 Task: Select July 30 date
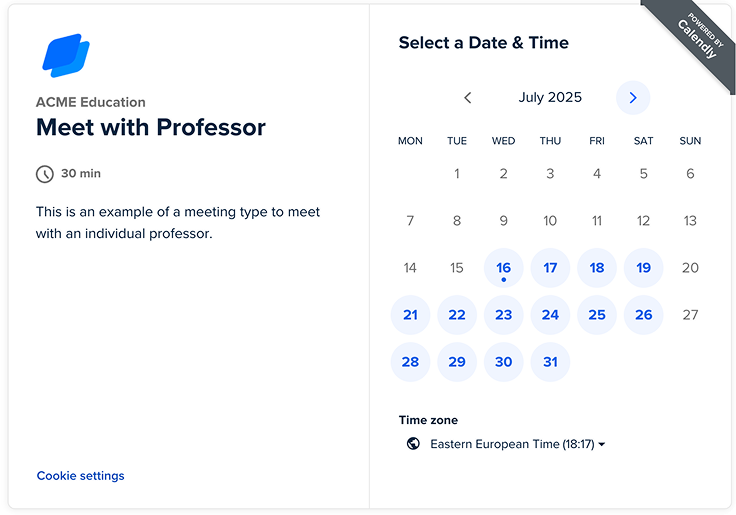point(503,362)
